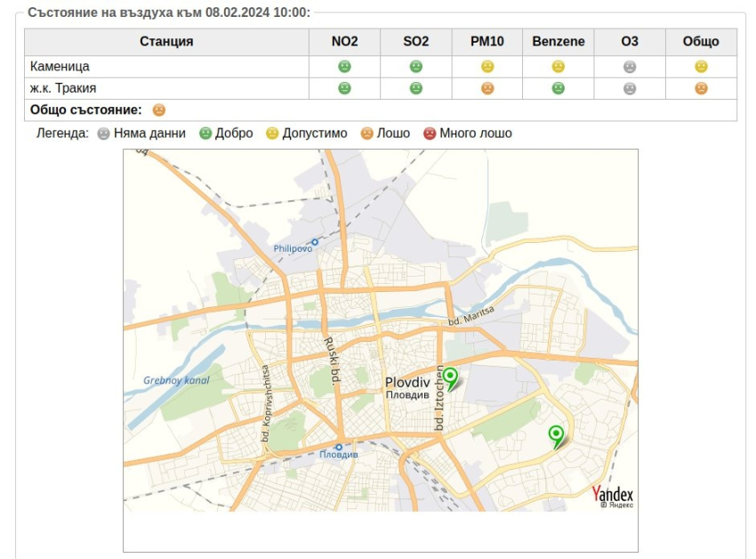This screenshot has width=756, height=559.
Task: Click the Kamenitsa O3 gray no-data icon
Action: (630, 67)
